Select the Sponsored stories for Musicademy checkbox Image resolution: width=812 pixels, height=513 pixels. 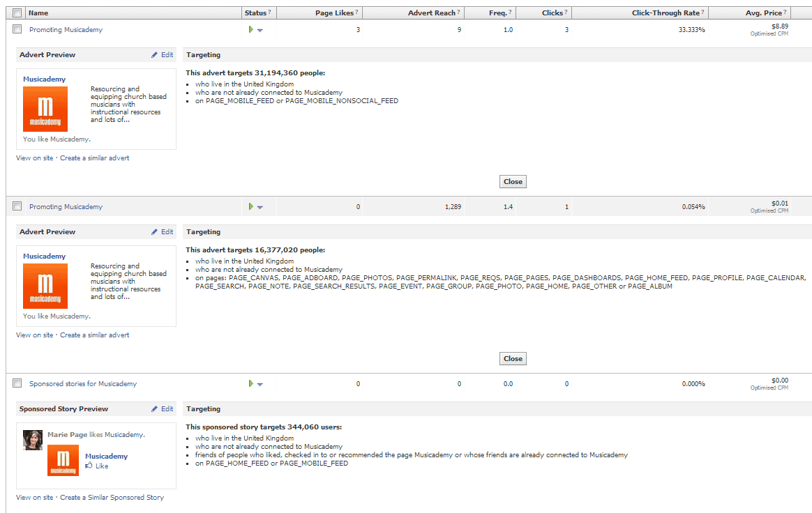(17, 383)
